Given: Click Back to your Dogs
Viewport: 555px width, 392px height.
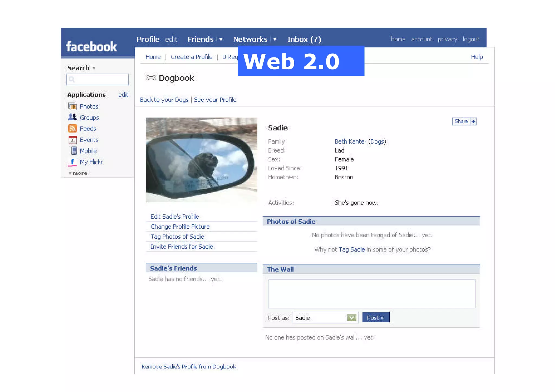Looking at the screenshot, I should tap(164, 100).
